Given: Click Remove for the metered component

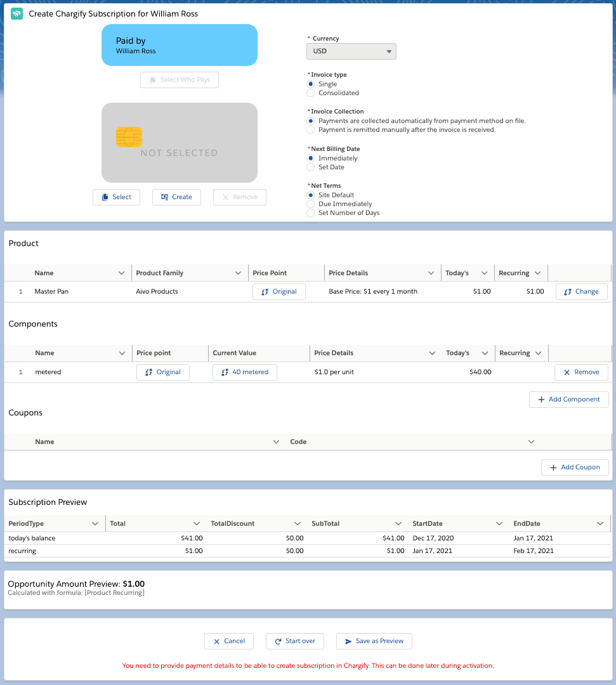Looking at the screenshot, I should pyautogui.click(x=580, y=372).
